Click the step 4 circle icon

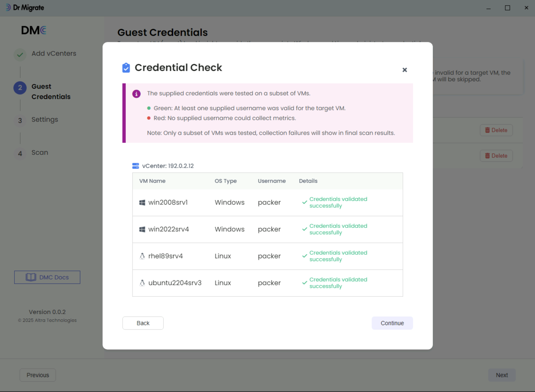click(x=20, y=154)
